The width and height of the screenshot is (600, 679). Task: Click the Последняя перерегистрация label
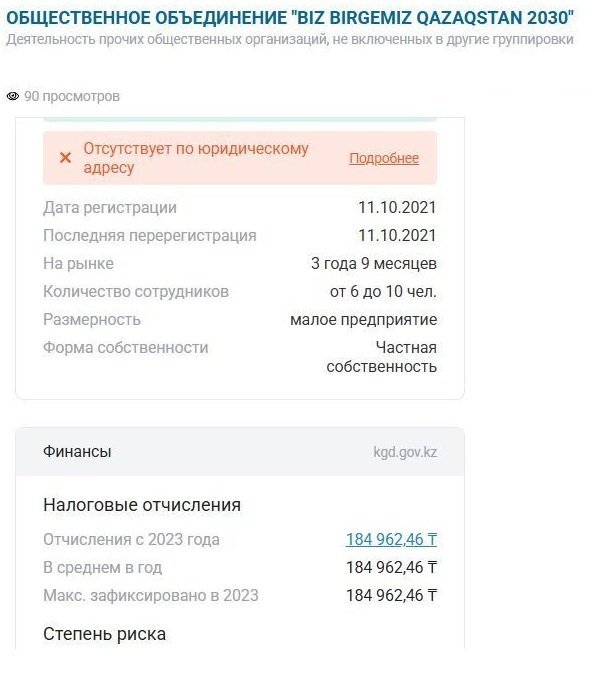coord(150,236)
